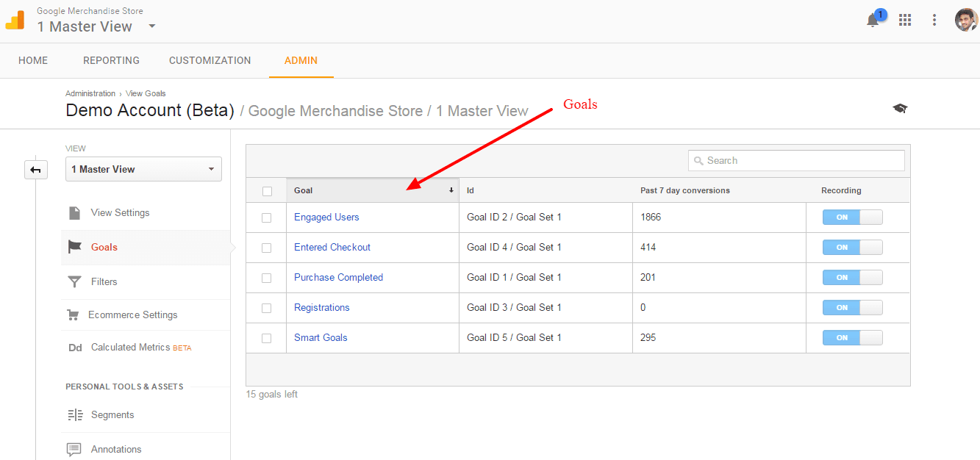The width and height of the screenshot is (980, 460).
Task: Click the View Goals breadcrumb
Action: [x=146, y=93]
